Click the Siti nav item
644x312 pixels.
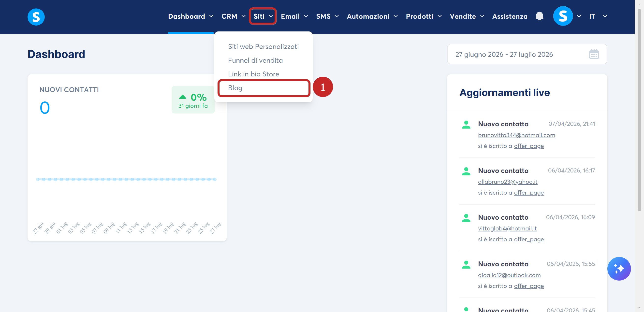point(259,16)
